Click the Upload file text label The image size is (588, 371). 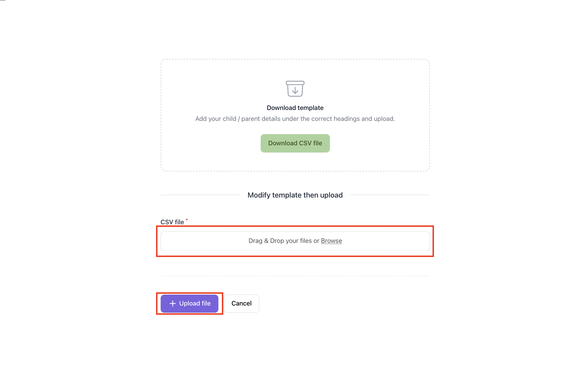[195, 304]
